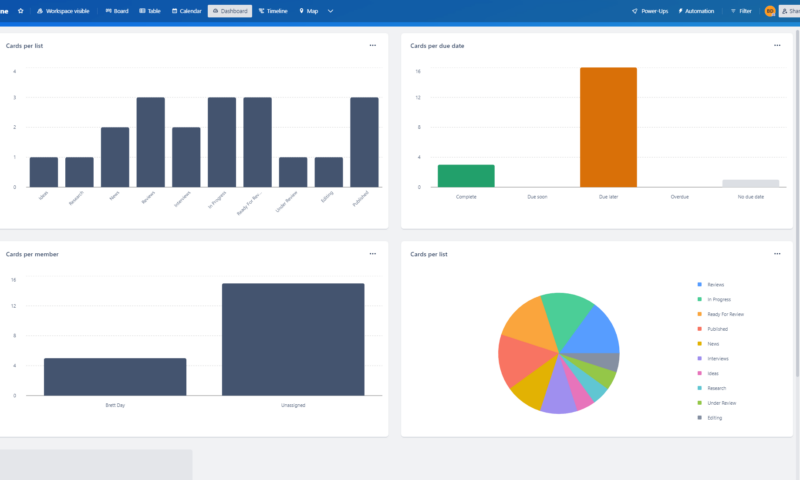Open options menu for Cards per due date chart

[x=777, y=45]
